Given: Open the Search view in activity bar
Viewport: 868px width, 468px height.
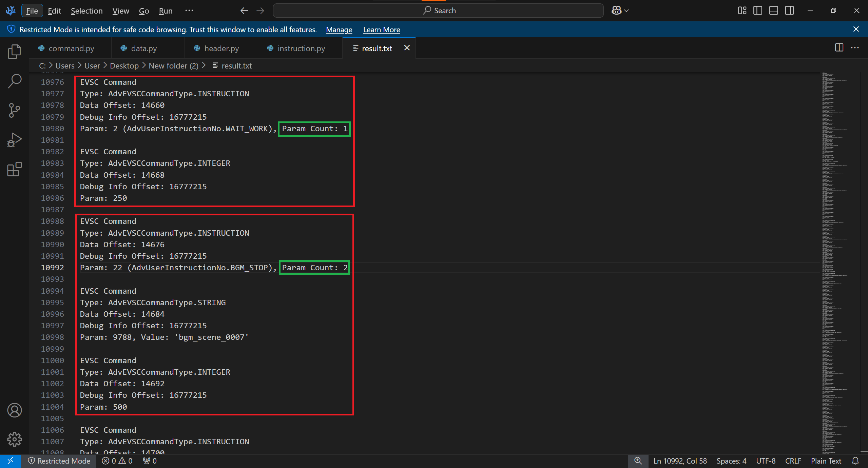Looking at the screenshot, I should (x=14, y=81).
